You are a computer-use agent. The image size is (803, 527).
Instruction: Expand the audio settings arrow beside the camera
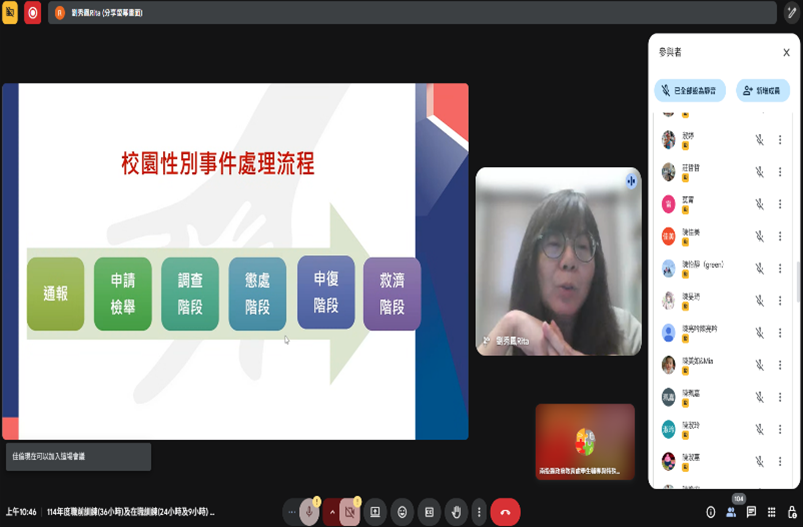(x=331, y=511)
